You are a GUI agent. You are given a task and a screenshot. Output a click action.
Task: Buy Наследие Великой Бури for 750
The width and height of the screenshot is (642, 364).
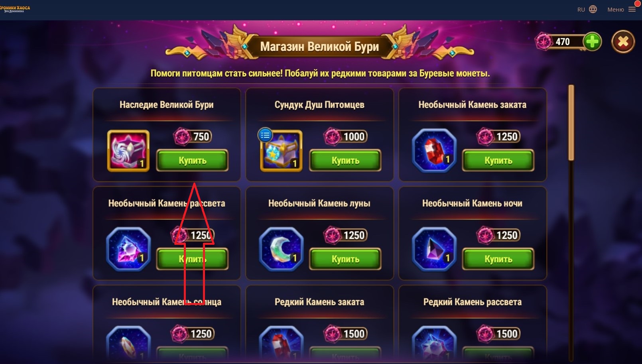tap(192, 160)
